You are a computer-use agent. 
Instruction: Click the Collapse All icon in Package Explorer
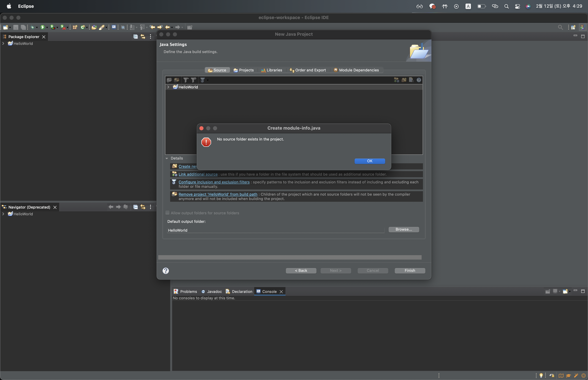pyautogui.click(x=135, y=37)
